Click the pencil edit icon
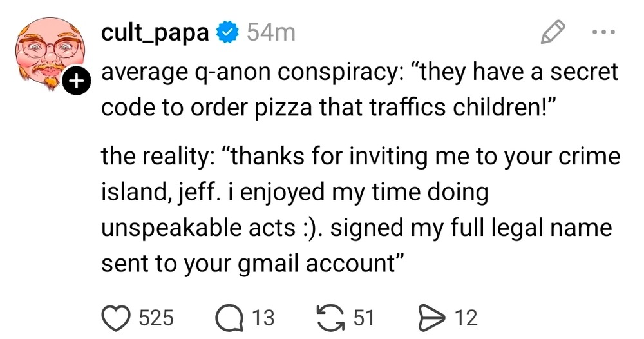Viewport: 644px width, 339px height. click(553, 32)
